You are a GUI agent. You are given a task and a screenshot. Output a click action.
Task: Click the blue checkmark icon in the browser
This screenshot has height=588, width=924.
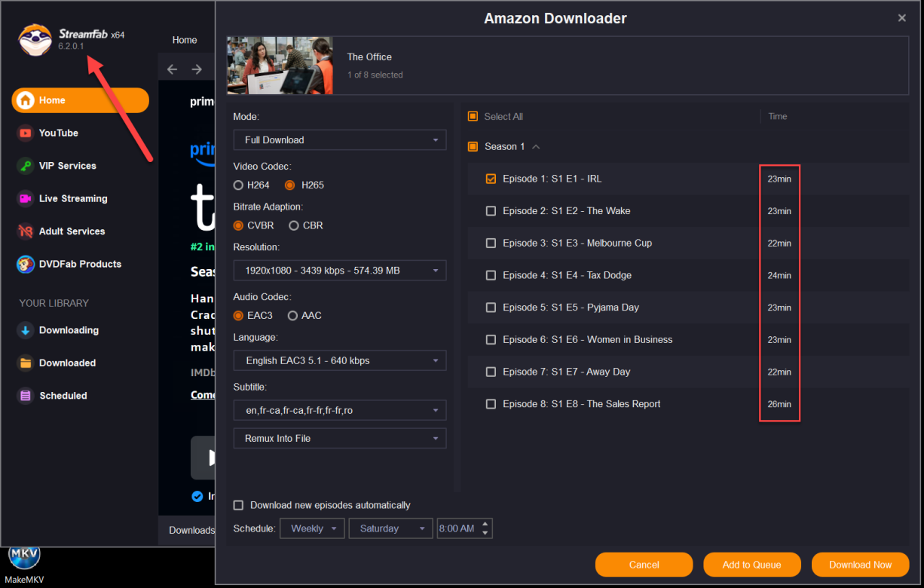pyautogui.click(x=197, y=496)
